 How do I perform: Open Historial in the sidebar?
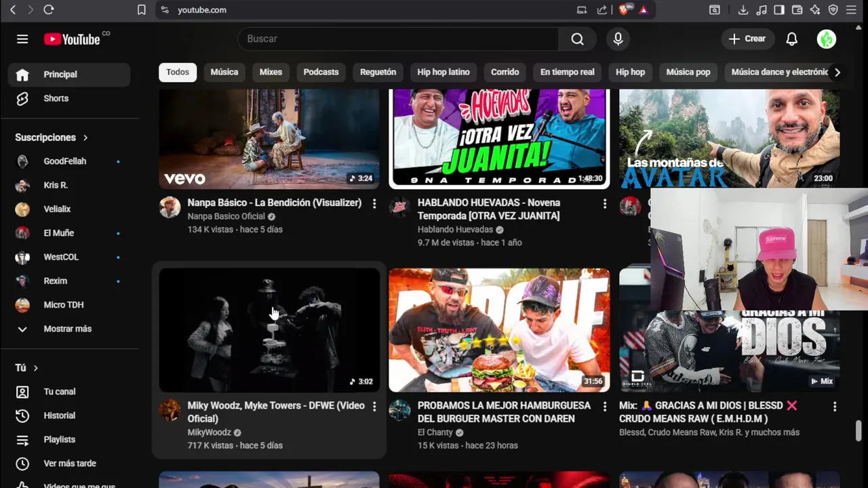pyautogui.click(x=68, y=415)
